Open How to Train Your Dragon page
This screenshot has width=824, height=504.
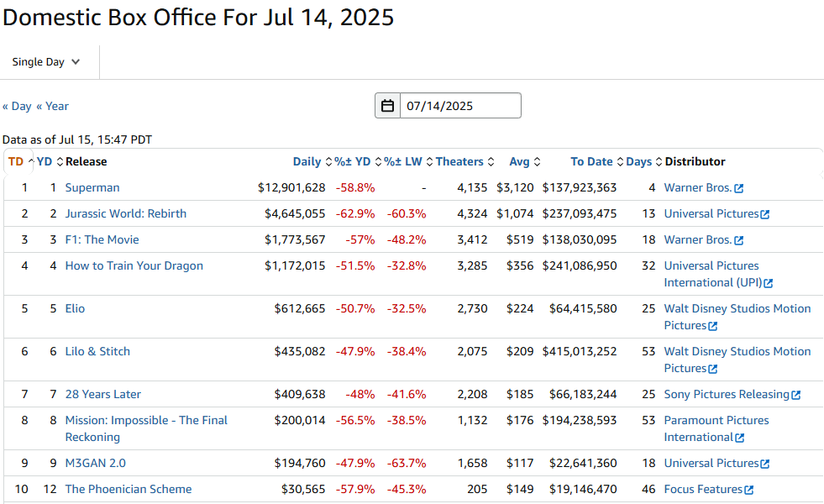pyautogui.click(x=134, y=265)
